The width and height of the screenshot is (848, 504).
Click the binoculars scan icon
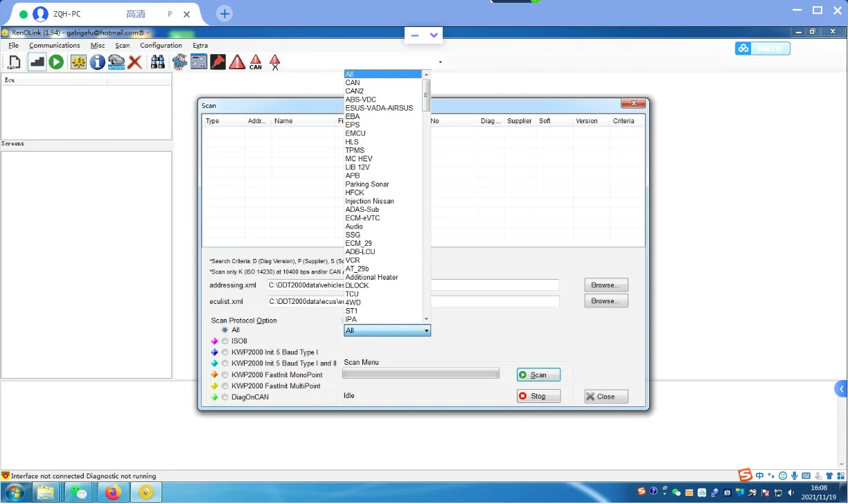[x=158, y=62]
